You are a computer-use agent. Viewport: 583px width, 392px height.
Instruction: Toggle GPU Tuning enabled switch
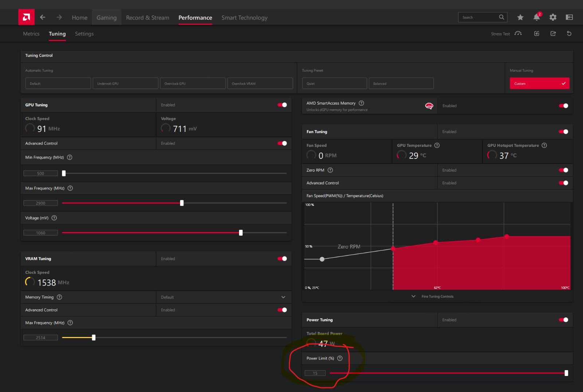(282, 105)
